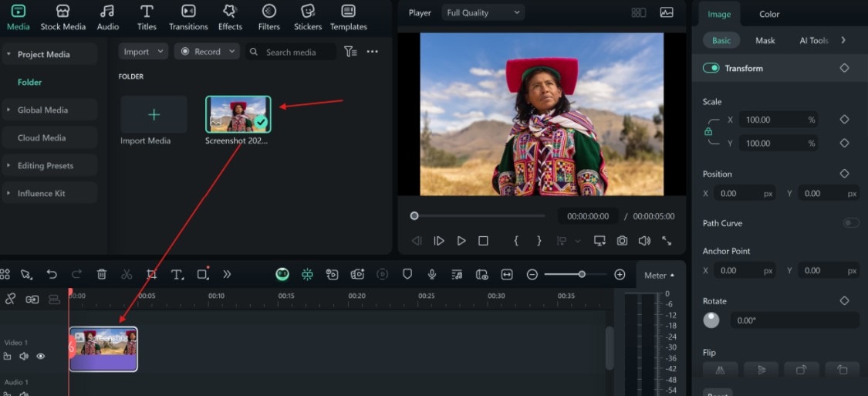Viewport: 868px width, 396px height.
Task: Toggle the timeline link icon
Action: [x=10, y=299]
